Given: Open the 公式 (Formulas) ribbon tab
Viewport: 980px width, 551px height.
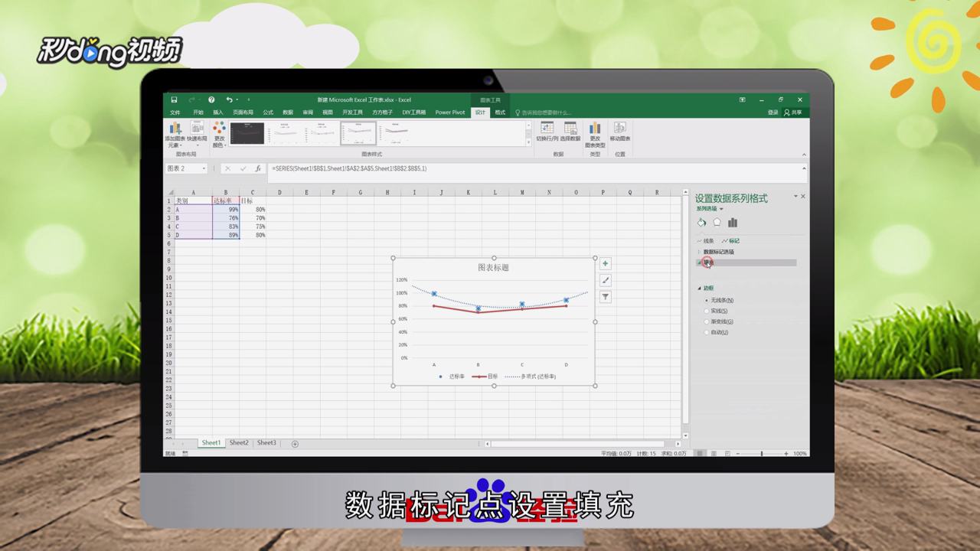Looking at the screenshot, I should (268, 112).
